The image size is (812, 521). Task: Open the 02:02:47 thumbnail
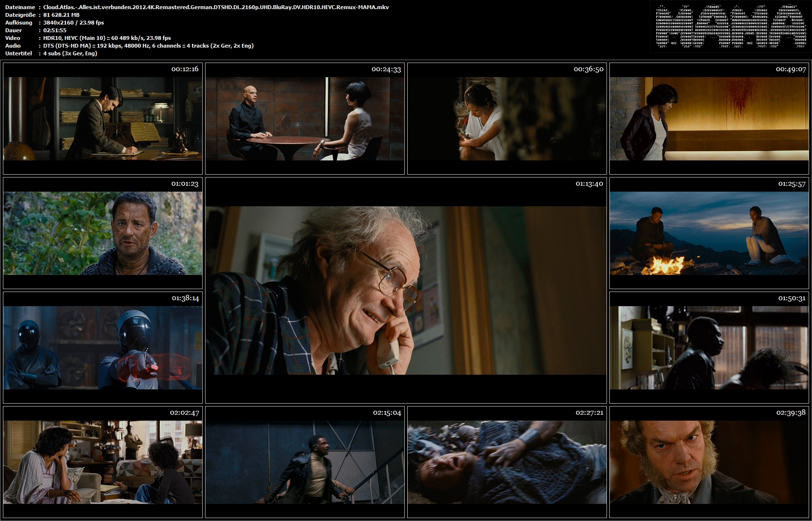(x=103, y=462)
